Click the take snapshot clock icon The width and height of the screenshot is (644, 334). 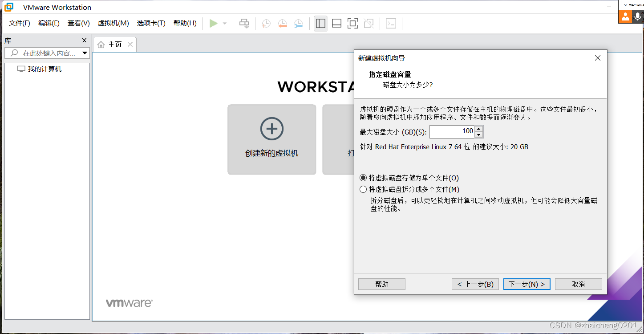click(x=266, y=24)
